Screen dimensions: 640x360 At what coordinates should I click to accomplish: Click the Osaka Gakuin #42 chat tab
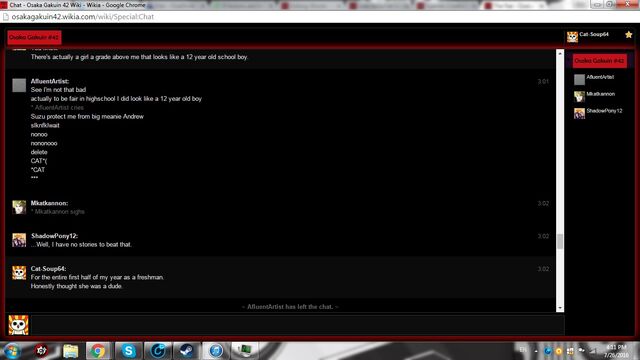[34, 37]
